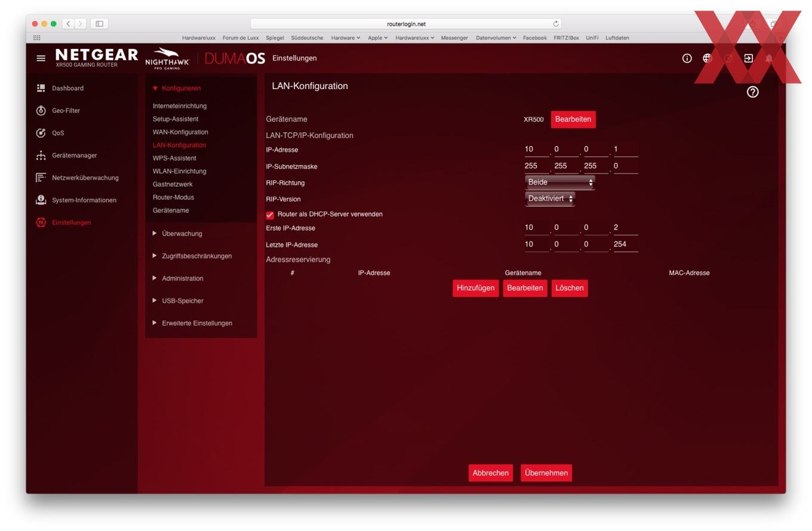
Task: Click the Gerätemanager network tree icon
Action: click(x=41, y=155)
